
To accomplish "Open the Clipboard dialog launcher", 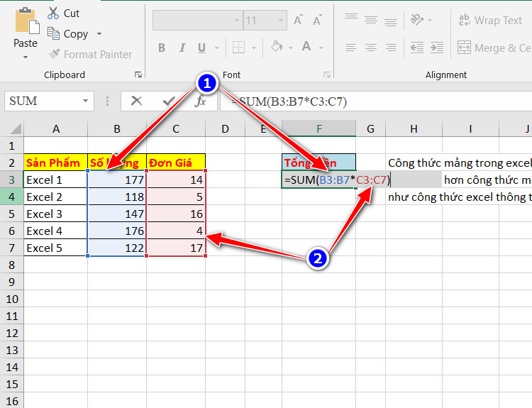I will (138, 75).
